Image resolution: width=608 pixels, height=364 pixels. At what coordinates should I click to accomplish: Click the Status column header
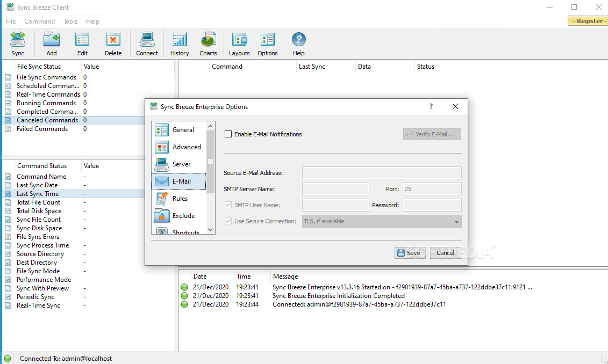tap(511, 67)
